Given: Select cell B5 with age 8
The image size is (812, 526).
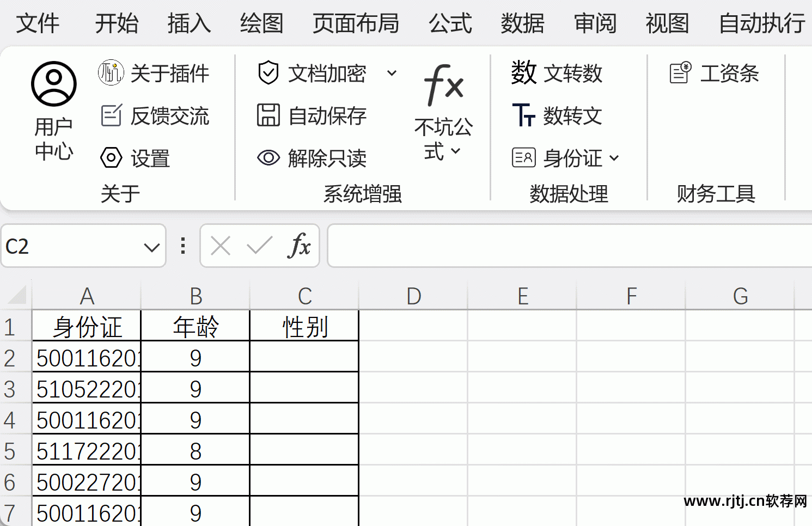Looking at the screenshot, I should pyautogui.click(x=196, y=450).
